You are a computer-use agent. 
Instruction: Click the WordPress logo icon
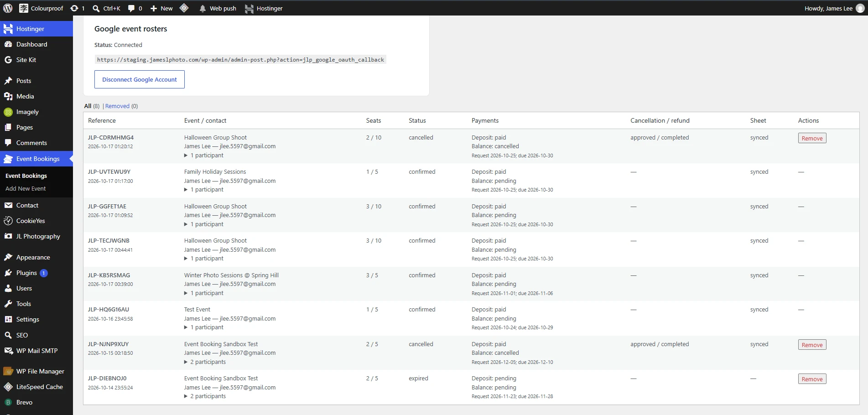(8, 8)
